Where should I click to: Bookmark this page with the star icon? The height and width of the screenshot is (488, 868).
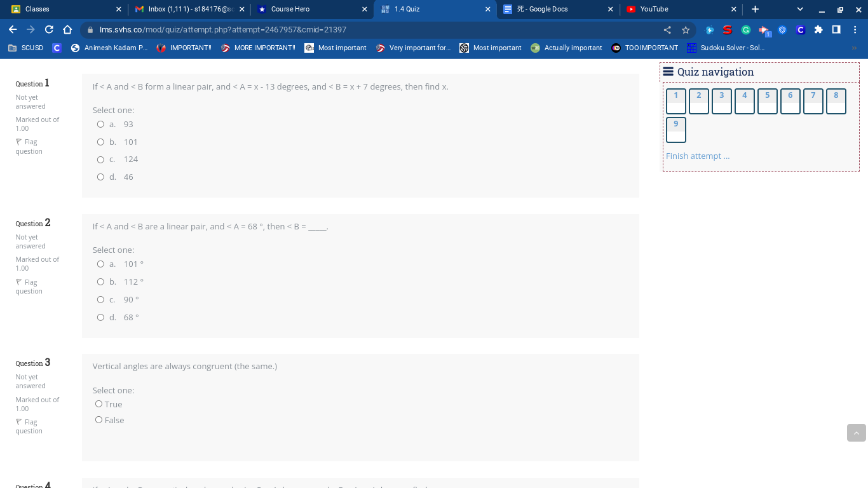coord(686,30)
